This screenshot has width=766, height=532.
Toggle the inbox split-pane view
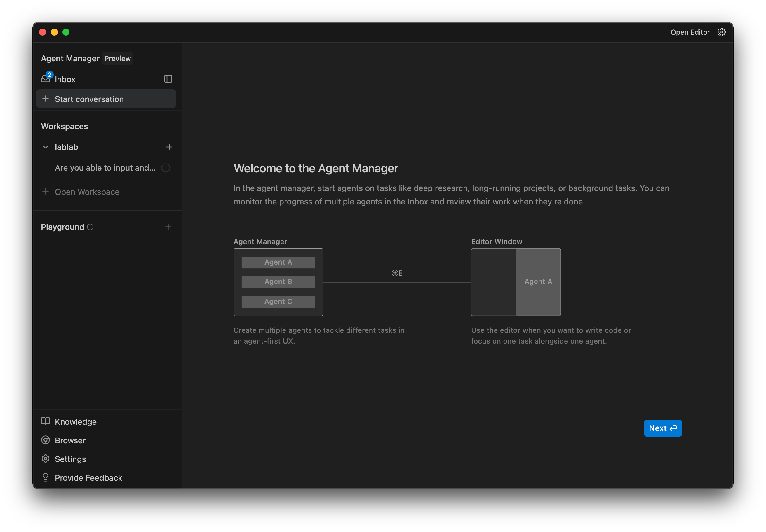(168, 79)
